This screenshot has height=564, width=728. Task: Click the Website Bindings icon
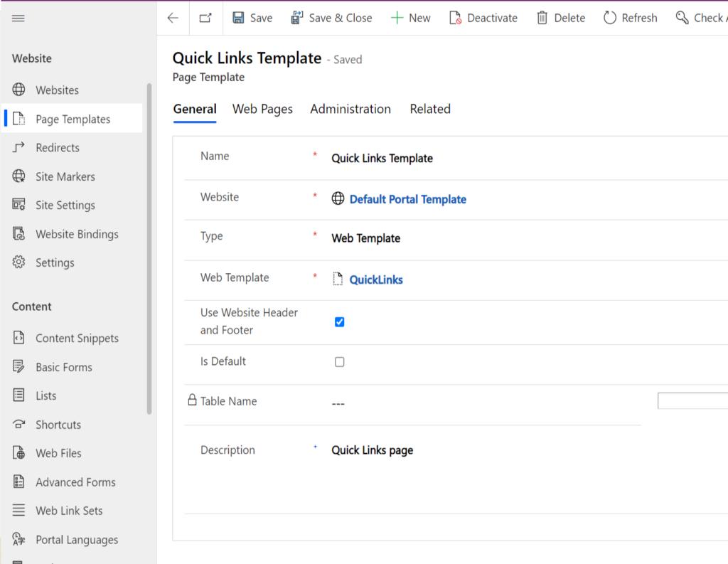pos(18,233)
